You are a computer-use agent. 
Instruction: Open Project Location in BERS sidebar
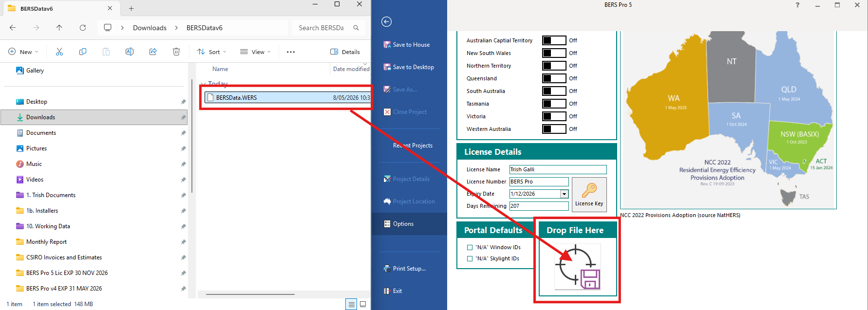409,201
